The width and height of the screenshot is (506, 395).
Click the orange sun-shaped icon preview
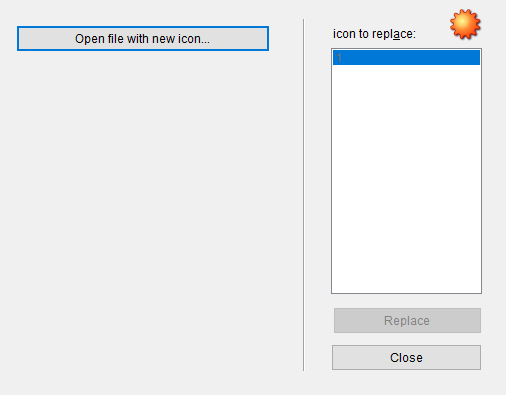coord(465,24)
